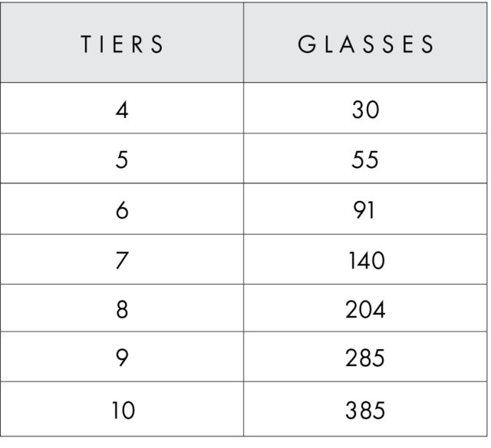
Task: Select the 9 tiers cell
Action: click(x=122, y=357)
